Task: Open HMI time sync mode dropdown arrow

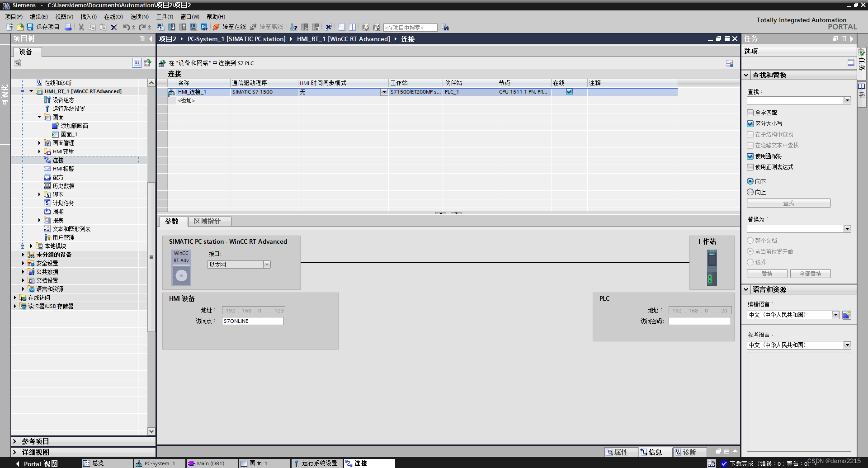Action: click(384, 92)
